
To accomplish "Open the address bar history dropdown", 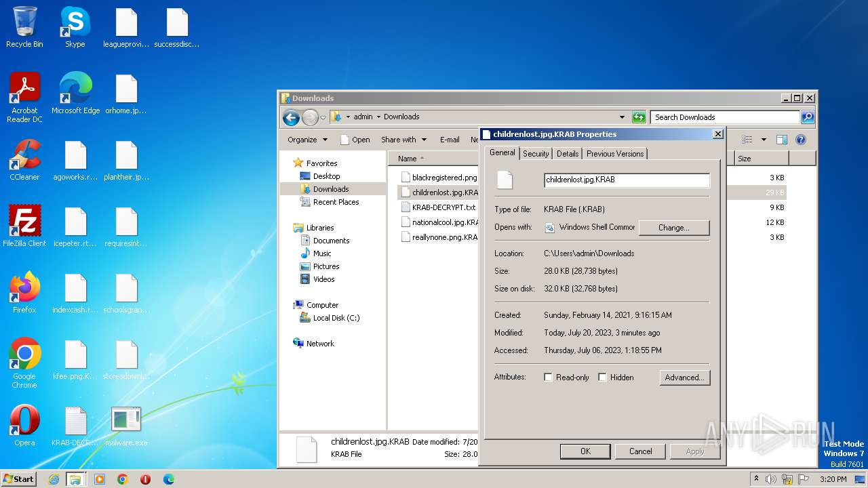I will [622, 117].
